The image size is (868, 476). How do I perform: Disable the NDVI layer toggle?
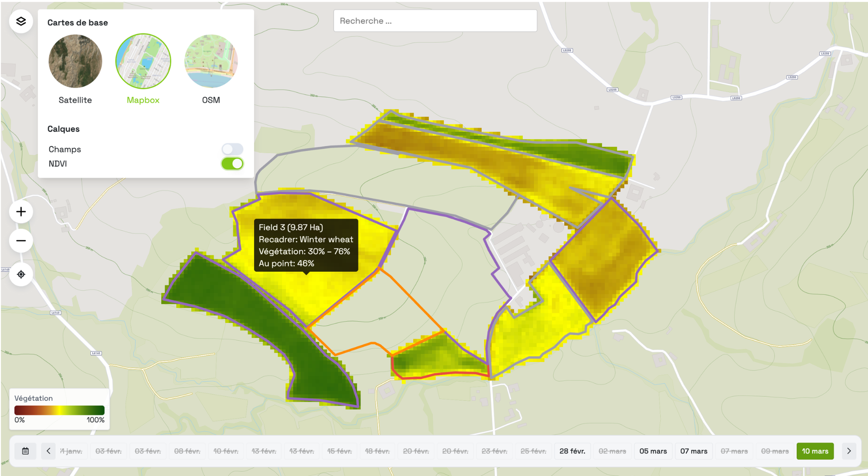pyautogui.click(x=232, y=164)
